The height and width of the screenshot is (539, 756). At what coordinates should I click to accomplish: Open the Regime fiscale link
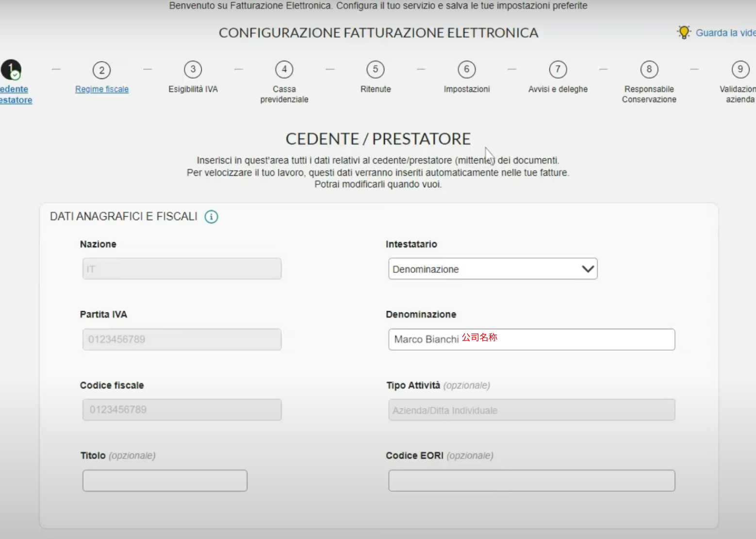coord(102,89)
